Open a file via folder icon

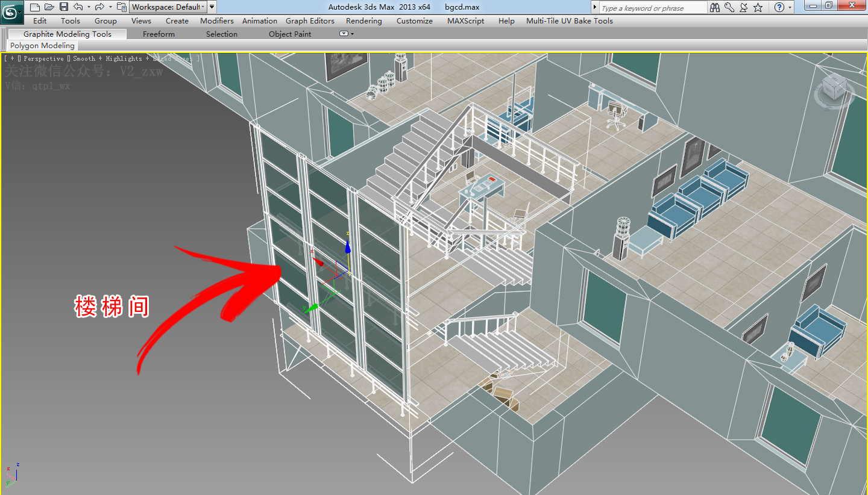point(49,7)
